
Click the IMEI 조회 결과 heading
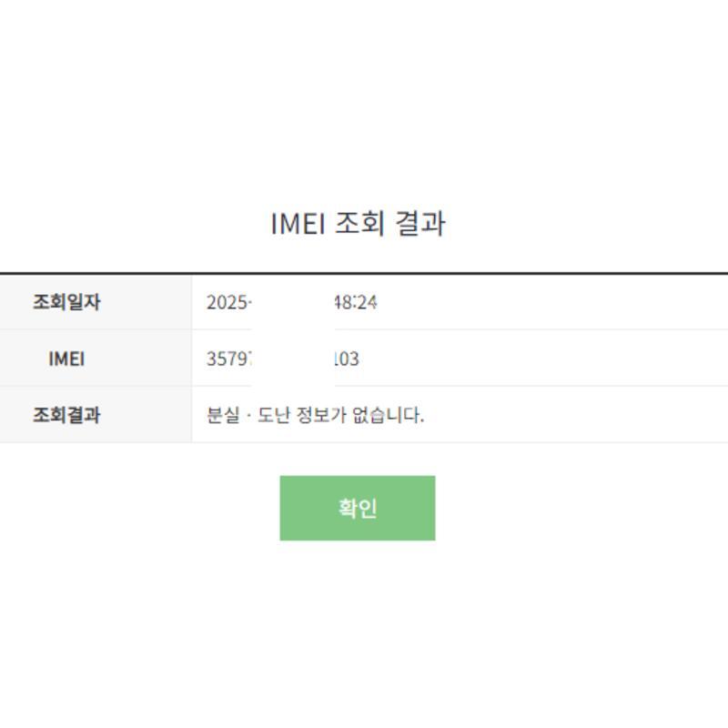coord(358,223)
